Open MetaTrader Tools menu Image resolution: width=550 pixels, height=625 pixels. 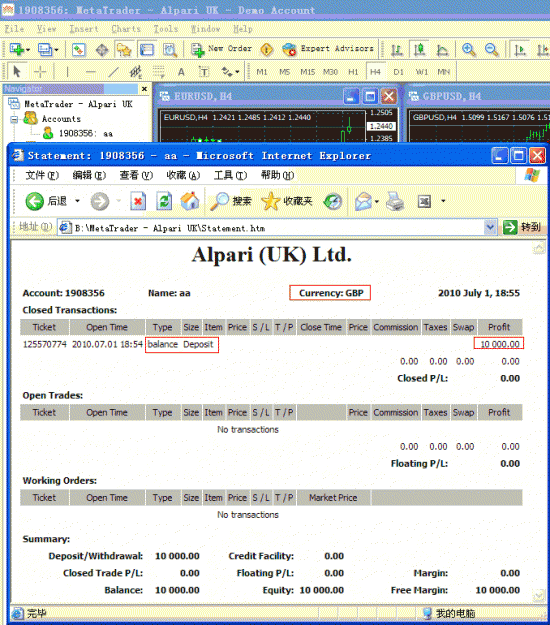coord(166,29)
